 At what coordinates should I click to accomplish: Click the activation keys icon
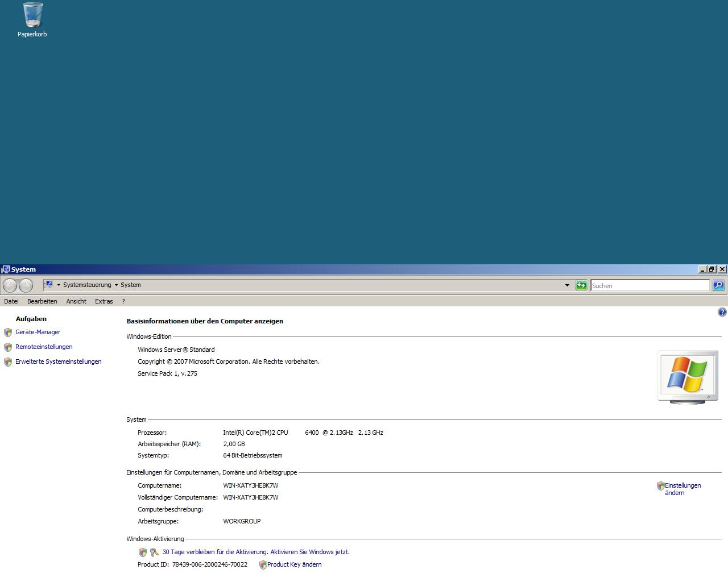154,552
